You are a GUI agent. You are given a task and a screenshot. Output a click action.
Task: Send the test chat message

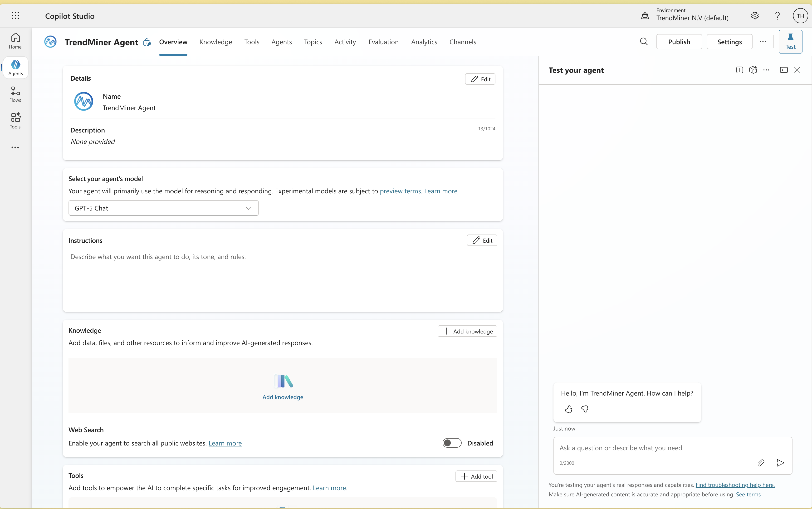click(x=780, y=463)
